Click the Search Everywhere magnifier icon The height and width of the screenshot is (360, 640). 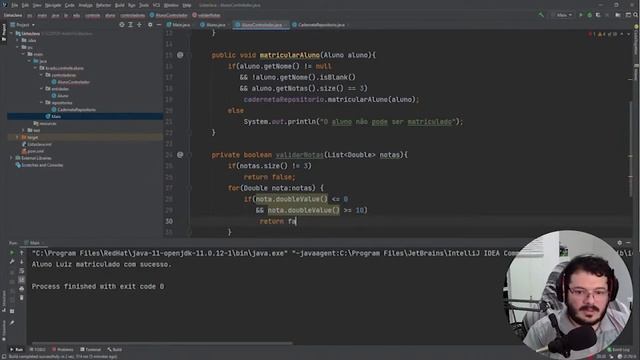click(x=636, y=15)
